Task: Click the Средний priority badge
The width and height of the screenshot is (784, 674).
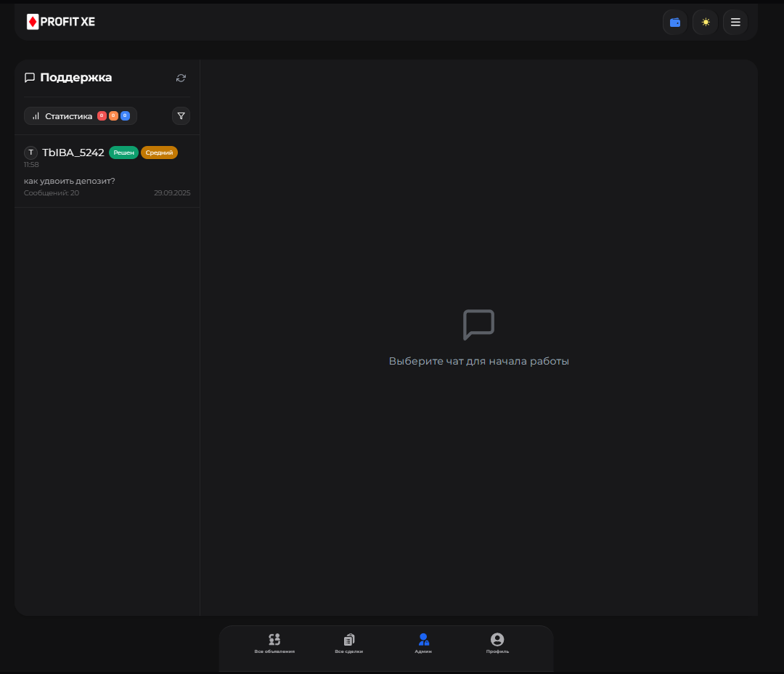Action: click(x=159, y=153)
